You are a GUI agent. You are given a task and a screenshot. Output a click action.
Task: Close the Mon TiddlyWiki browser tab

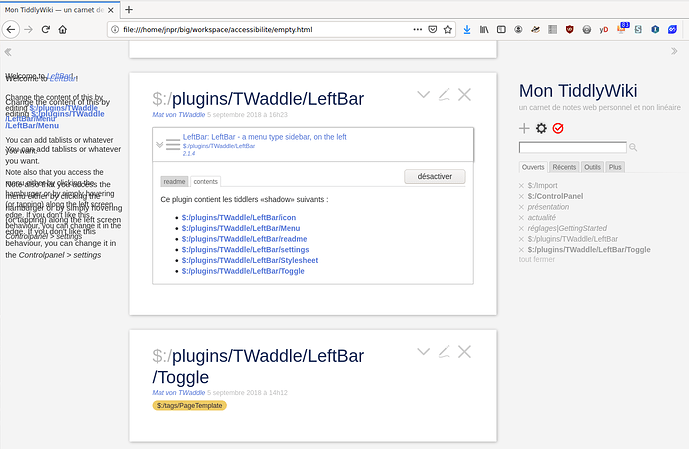tap(111, 10)
